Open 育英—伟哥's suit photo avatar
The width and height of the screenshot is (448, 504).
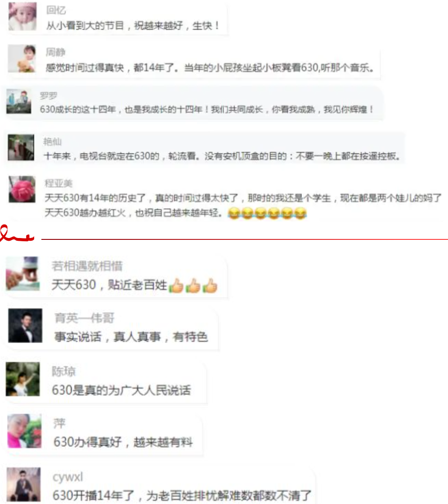[25, 326]
